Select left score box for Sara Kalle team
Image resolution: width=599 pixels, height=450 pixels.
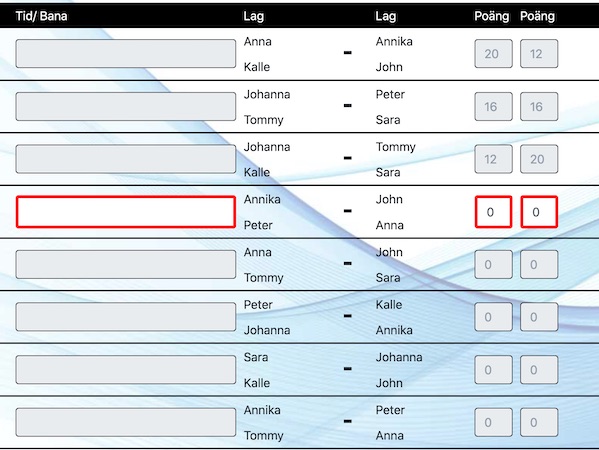(493, 369)
